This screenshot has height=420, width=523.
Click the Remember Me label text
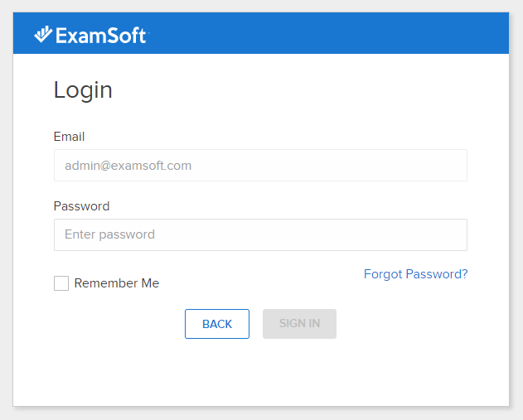pos(116,283)
